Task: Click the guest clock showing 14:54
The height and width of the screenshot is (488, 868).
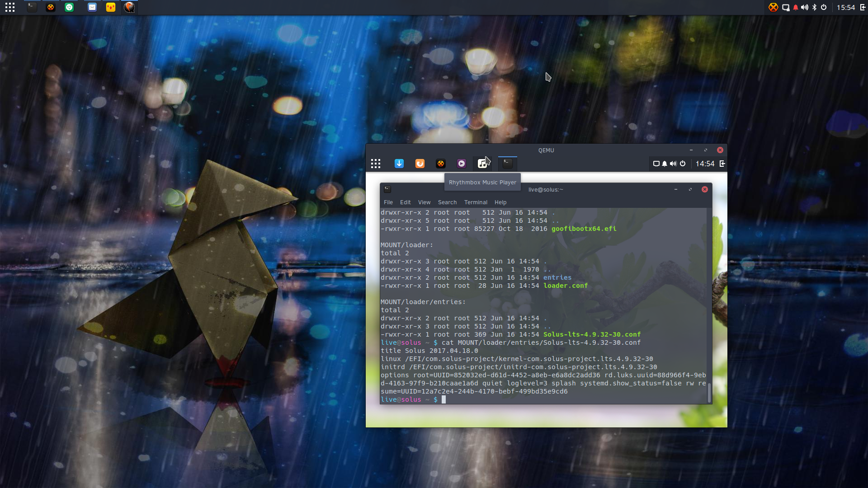Action: [705, 164]
